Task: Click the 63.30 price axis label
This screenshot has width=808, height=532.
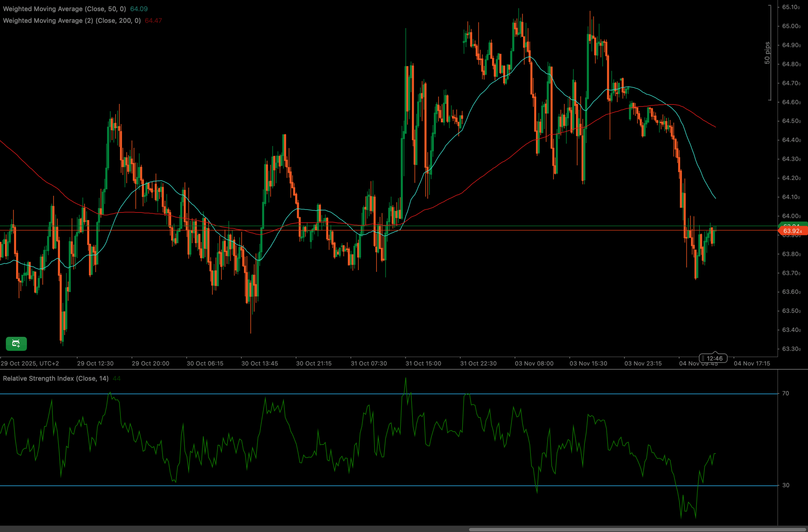Action: (x=791, y=349)
